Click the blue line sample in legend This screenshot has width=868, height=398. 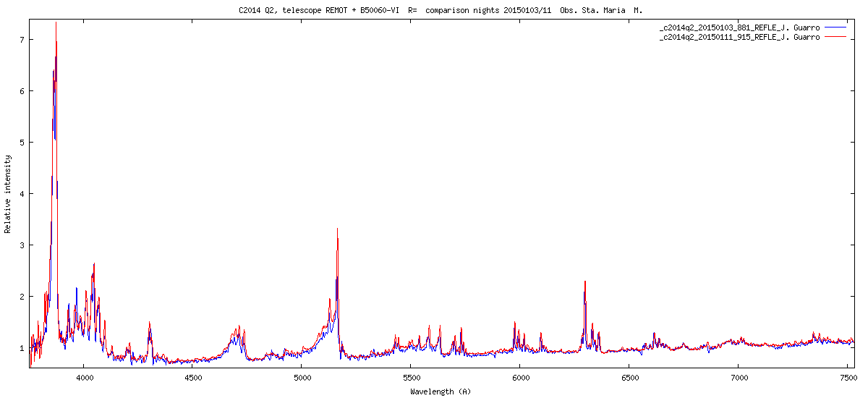[x=835, y=27]
